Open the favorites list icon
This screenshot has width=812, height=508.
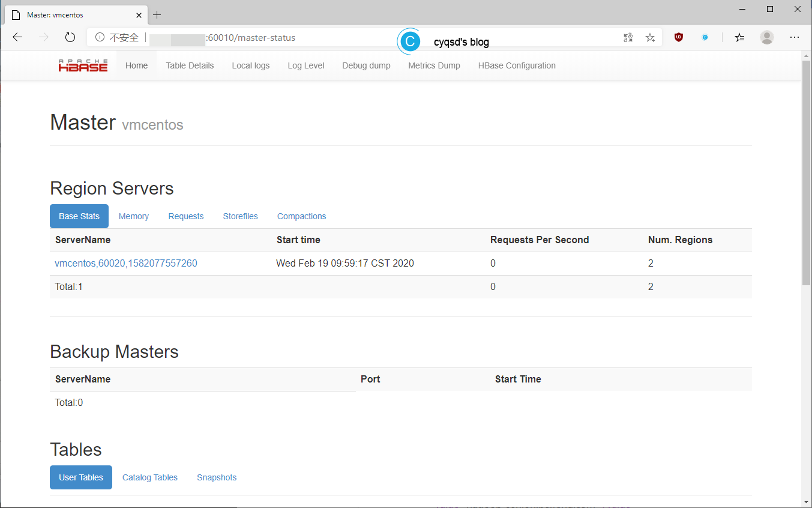740,37
